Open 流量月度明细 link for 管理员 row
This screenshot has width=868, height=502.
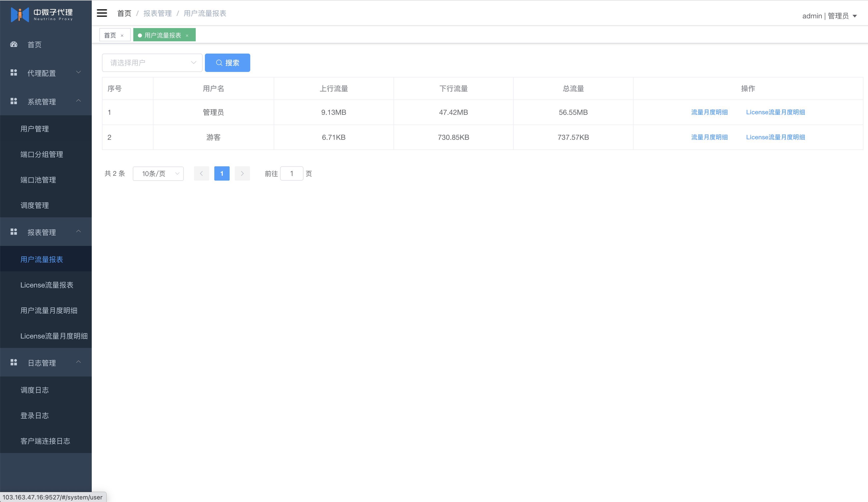tap(709, 112)
